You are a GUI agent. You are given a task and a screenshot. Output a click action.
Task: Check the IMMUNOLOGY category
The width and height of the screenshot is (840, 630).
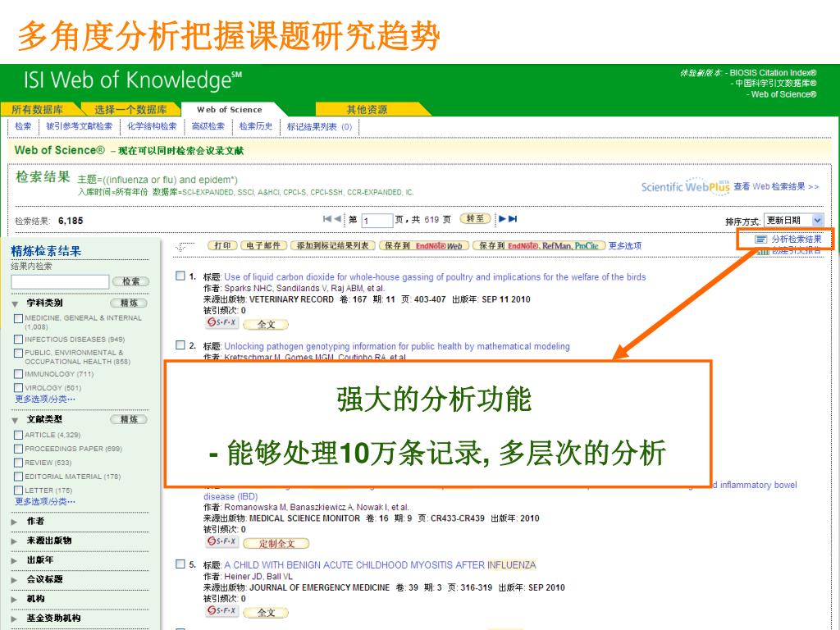point(18,374)
